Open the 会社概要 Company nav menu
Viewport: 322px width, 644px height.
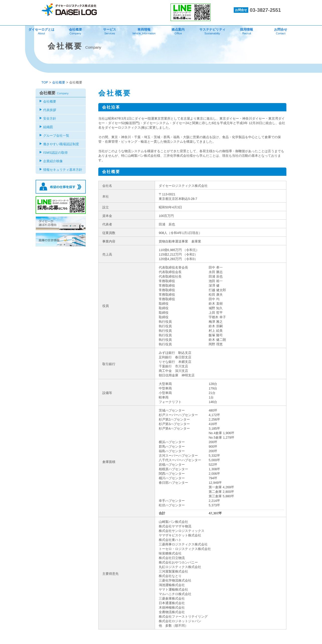tap(75, 31)
